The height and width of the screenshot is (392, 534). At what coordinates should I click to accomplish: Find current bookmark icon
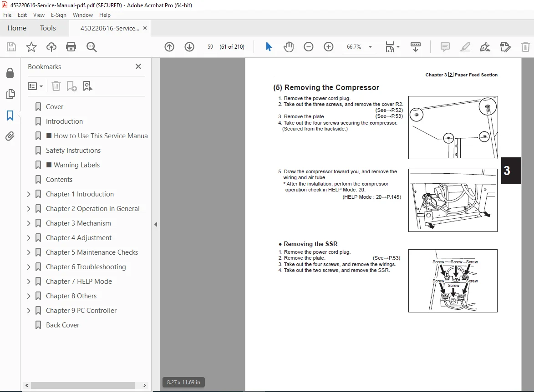pyautogui.click(x=87, y=86)
